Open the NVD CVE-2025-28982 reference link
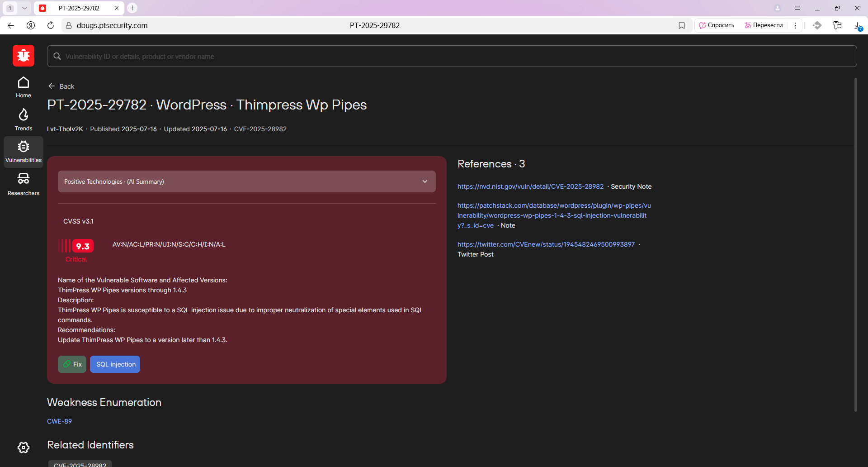The width and height of the screenshot is (868, 467). tap(530, 186)
